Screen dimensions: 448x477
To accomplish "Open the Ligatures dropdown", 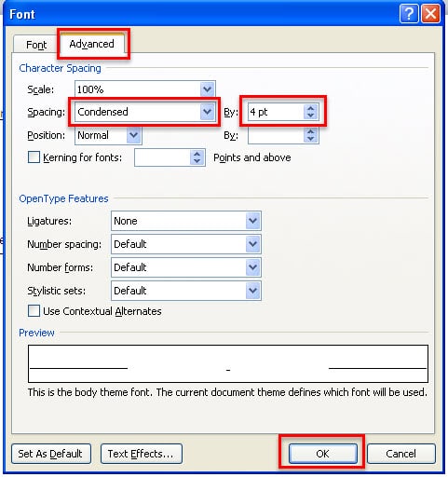I will (253, 221).
